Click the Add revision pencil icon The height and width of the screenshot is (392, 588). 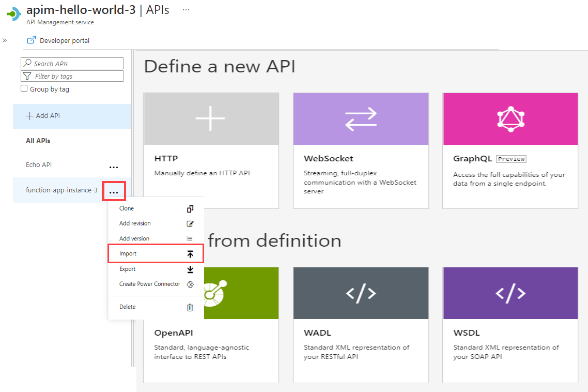tap(190, 224)
